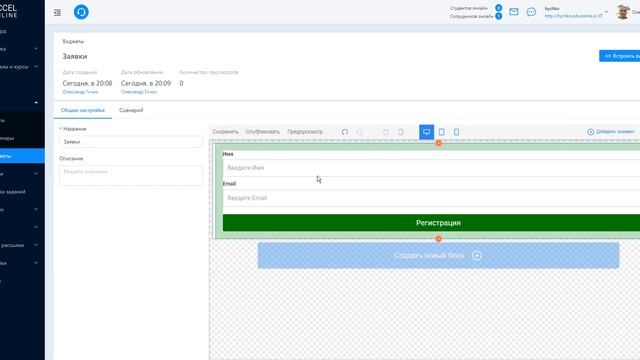
Task: Click the Виджеты breadcrumb
Action: pos(73,41)
